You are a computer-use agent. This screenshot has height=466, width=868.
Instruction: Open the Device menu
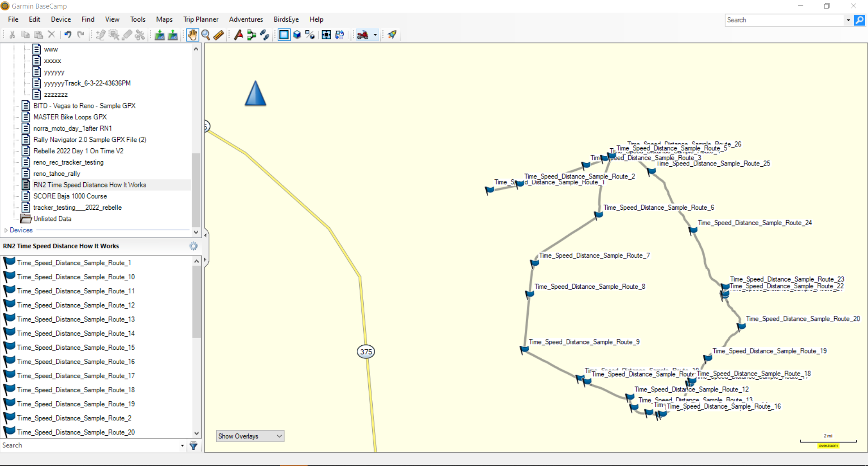point(61,19)
